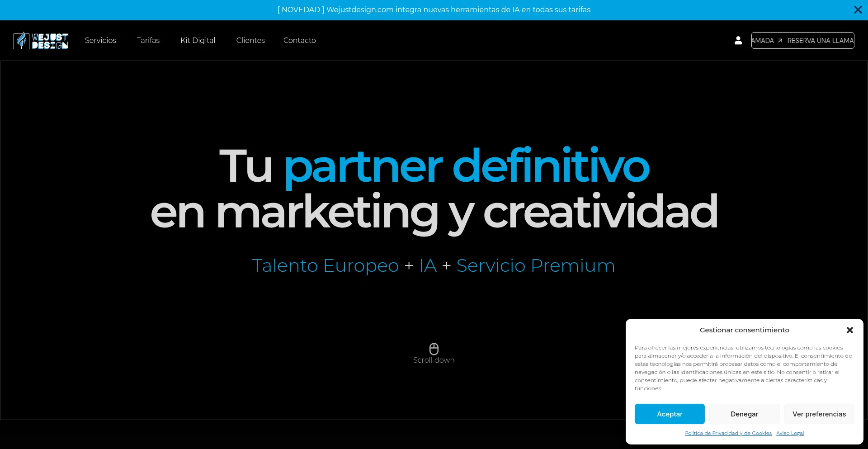Follow the Aviso Legal link
Screen dimensions: 868x449
[x=790, y=433]
